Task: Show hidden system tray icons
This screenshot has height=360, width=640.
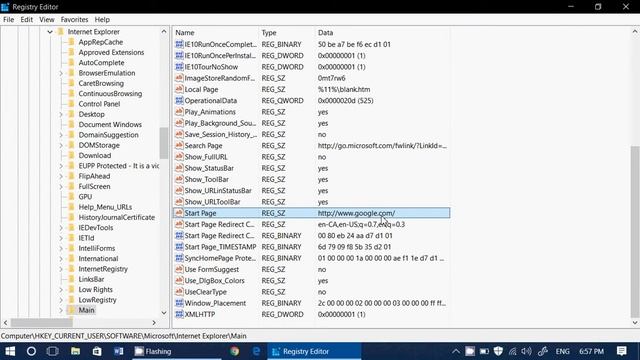Action: click(456, 351)
